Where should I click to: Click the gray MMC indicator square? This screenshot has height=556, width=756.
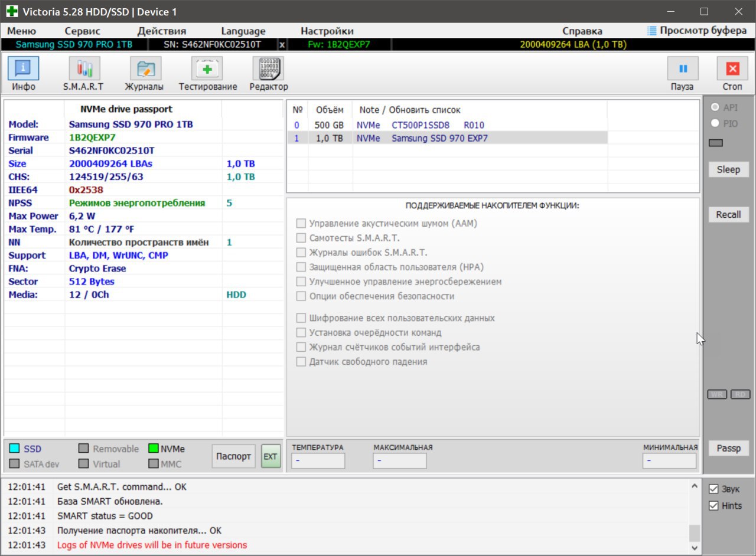[154, 464]
